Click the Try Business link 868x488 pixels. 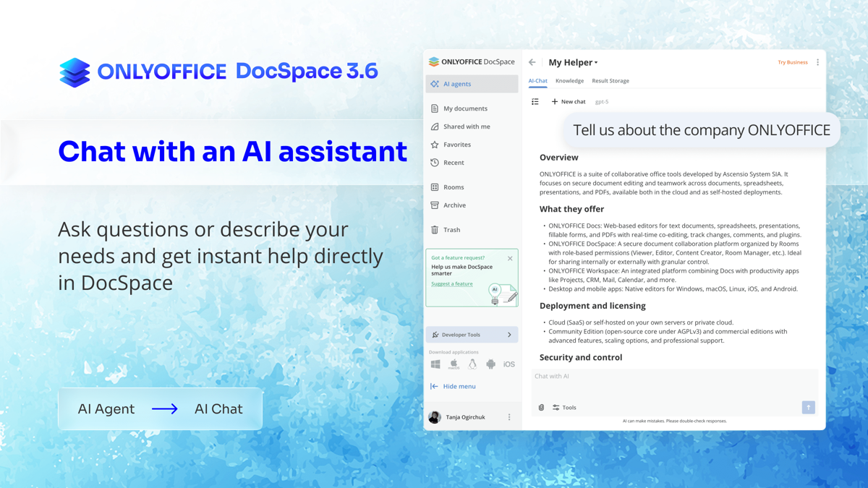tap(792, 62)
